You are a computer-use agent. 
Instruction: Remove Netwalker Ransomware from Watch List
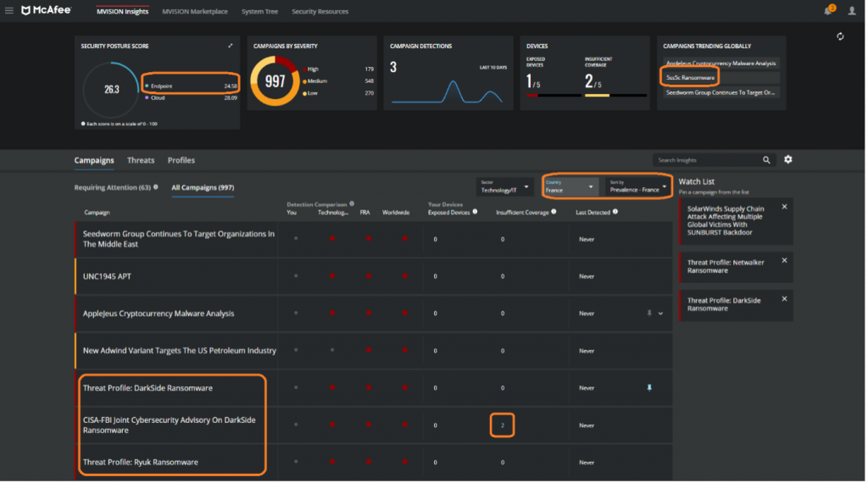(x=784, y=261)
